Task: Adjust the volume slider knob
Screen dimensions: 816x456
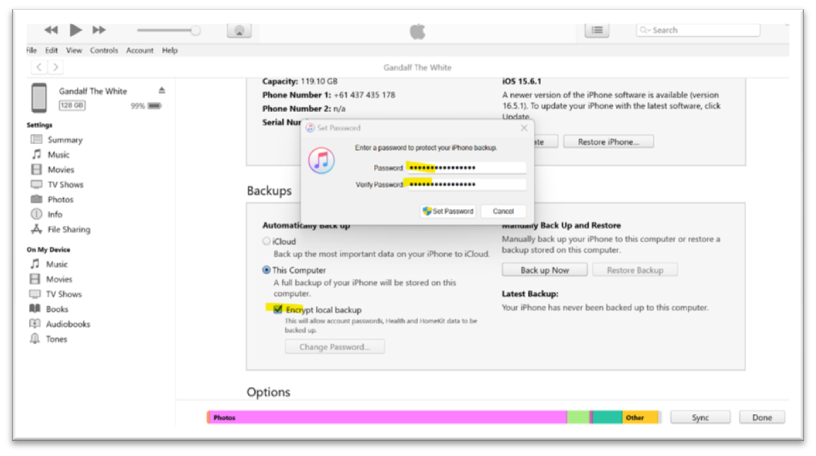Action: pyautogui.click(x=196, y=31)
